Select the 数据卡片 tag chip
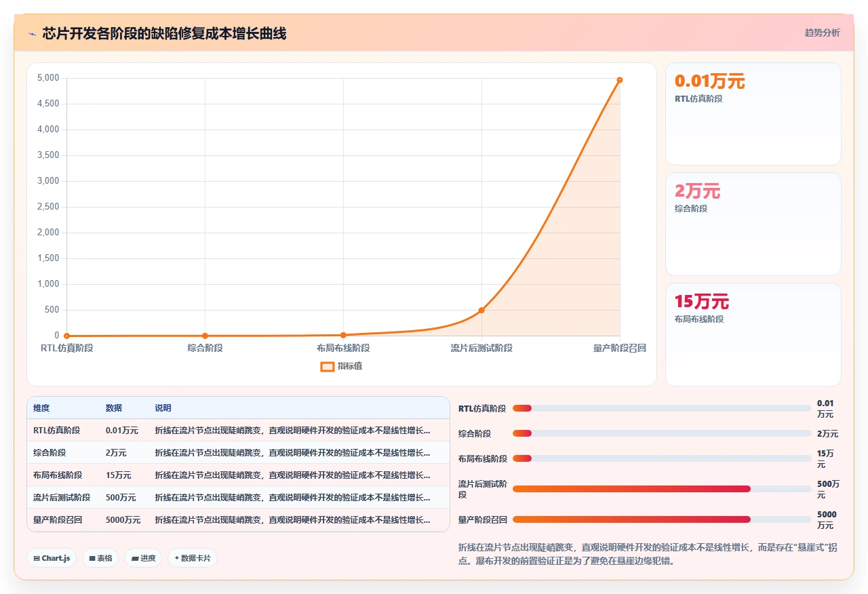 193,558
